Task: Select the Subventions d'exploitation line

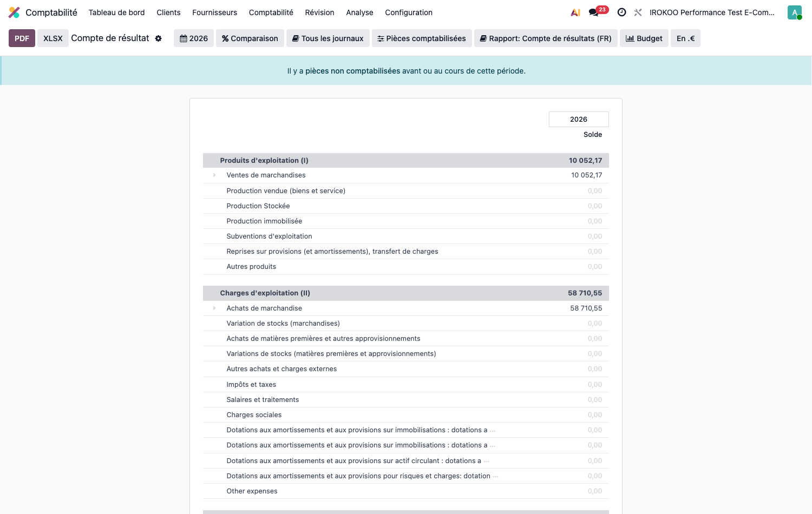Action: pyautogui.click(x=406, y=236)
